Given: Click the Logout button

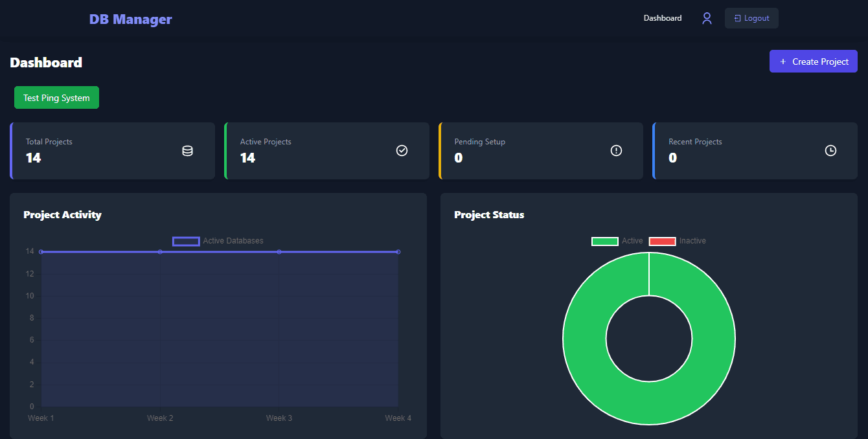Looking at the screenshot, I should coord(751,18).
